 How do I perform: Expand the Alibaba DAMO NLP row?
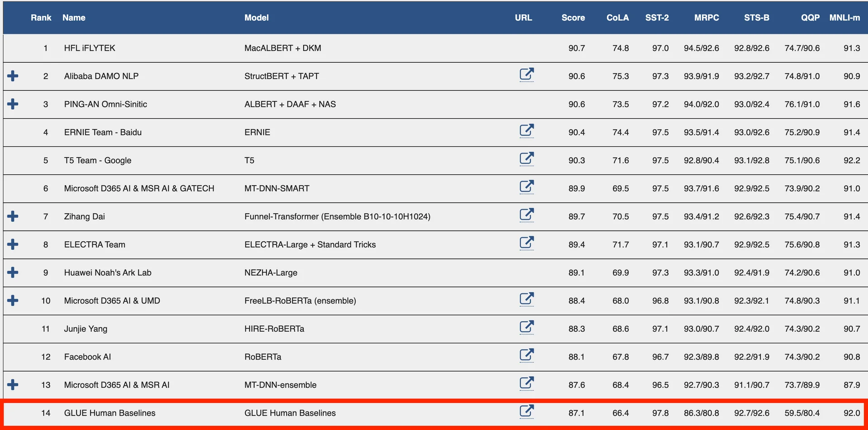(13, 76)
